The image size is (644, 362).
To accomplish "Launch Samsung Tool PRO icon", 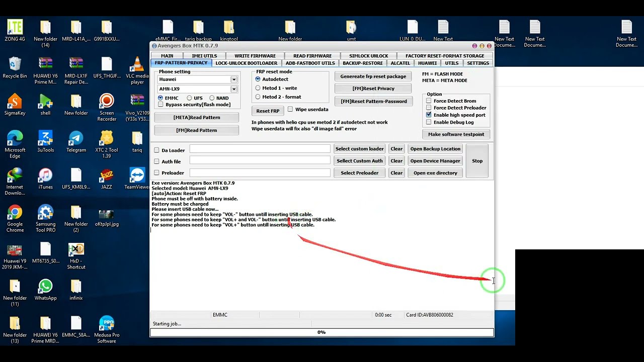I will [45, 219].
